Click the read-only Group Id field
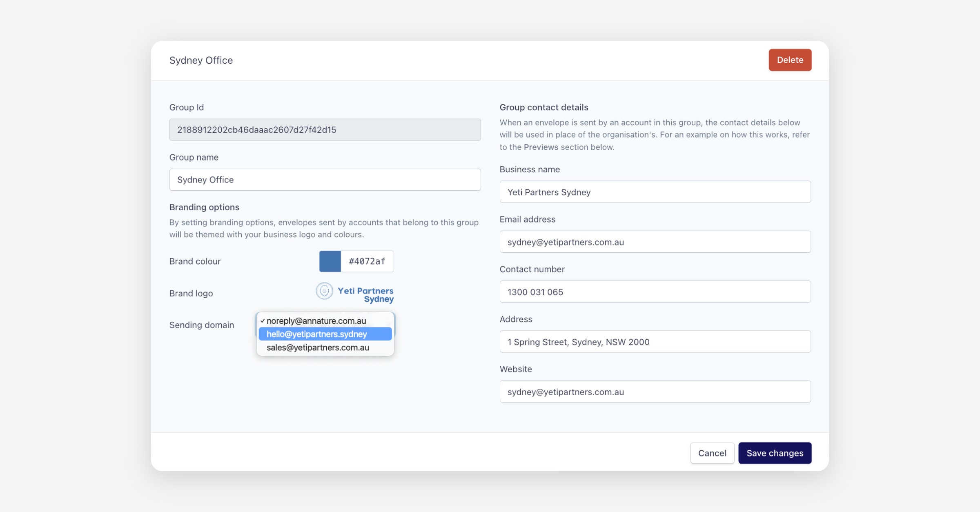The image size is (980, 512). 325,130
